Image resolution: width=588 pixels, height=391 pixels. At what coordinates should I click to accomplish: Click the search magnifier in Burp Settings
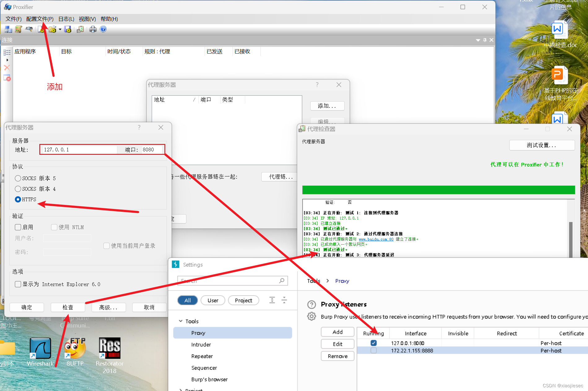(x=281, y=280)
